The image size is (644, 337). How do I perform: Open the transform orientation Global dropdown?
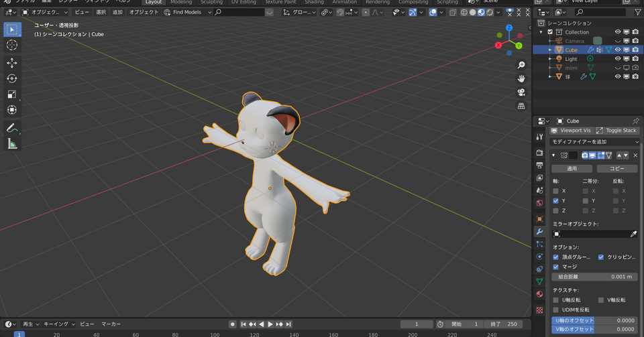click(300, 12)
